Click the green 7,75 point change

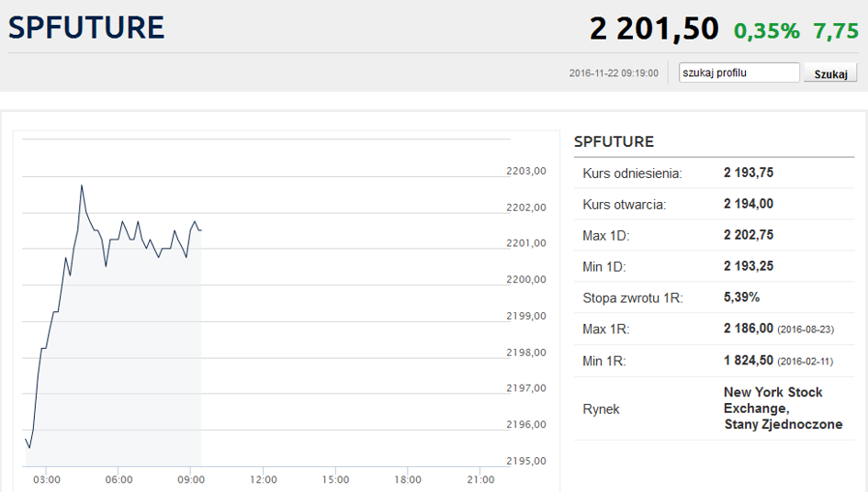click(836, 31)
